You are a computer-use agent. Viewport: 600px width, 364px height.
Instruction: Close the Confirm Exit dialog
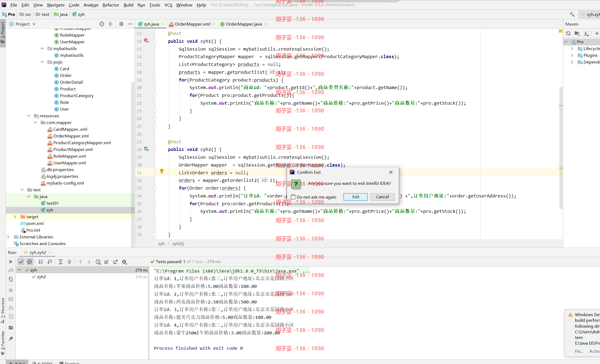coord(391,172)
